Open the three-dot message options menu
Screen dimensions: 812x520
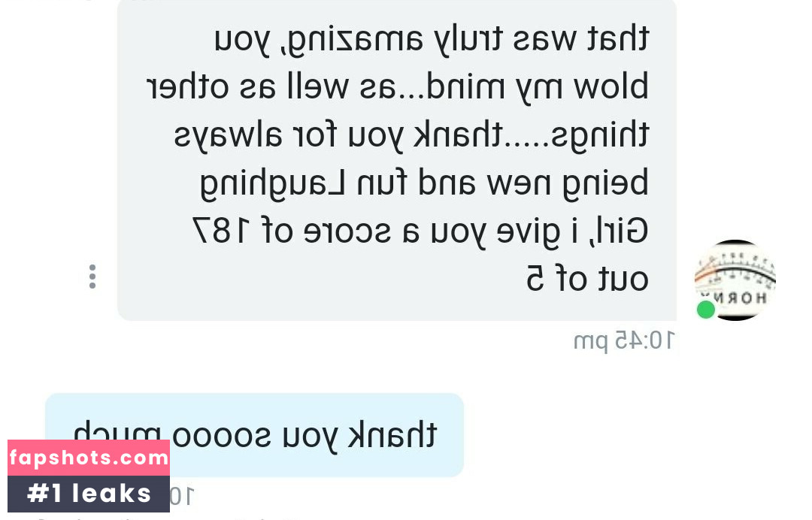pyautogui.click(x=92, y=277)
